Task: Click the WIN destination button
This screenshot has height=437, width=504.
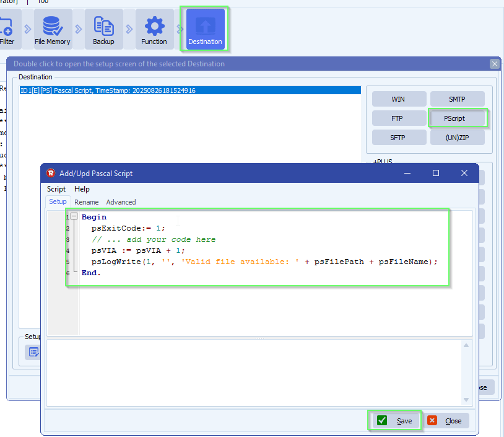Action: 399,99
